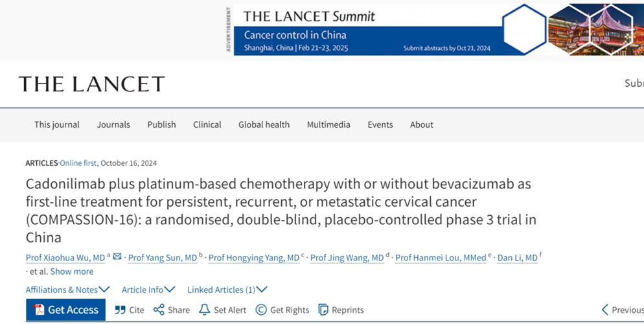644x324 pixels.
Task: Expand Linked Articles (1) section
Action: [227, 290]
